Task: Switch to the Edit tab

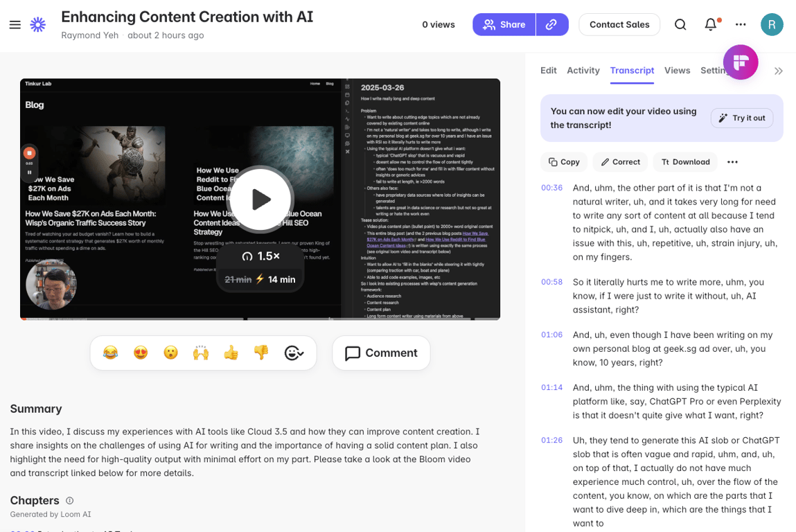Action: pos(548,71)
